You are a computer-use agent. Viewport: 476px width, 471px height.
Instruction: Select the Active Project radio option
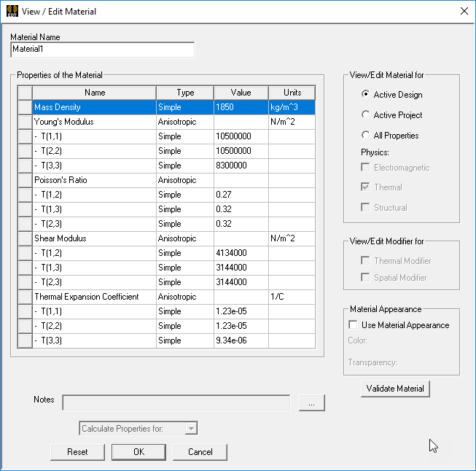(x=366, y=115)
